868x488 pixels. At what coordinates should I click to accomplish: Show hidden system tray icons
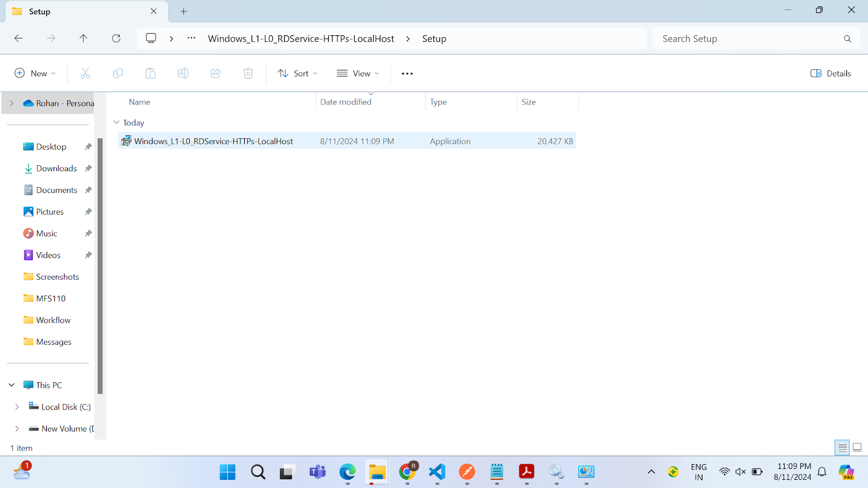pos(651,472)
